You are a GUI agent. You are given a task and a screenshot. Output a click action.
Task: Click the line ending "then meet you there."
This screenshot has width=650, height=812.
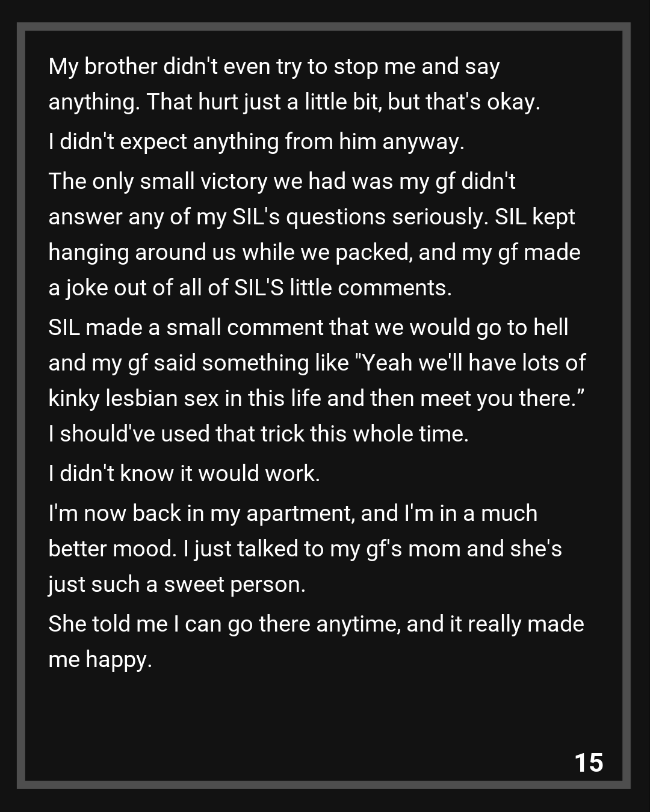pyautogui.click(x=317, y=398)
